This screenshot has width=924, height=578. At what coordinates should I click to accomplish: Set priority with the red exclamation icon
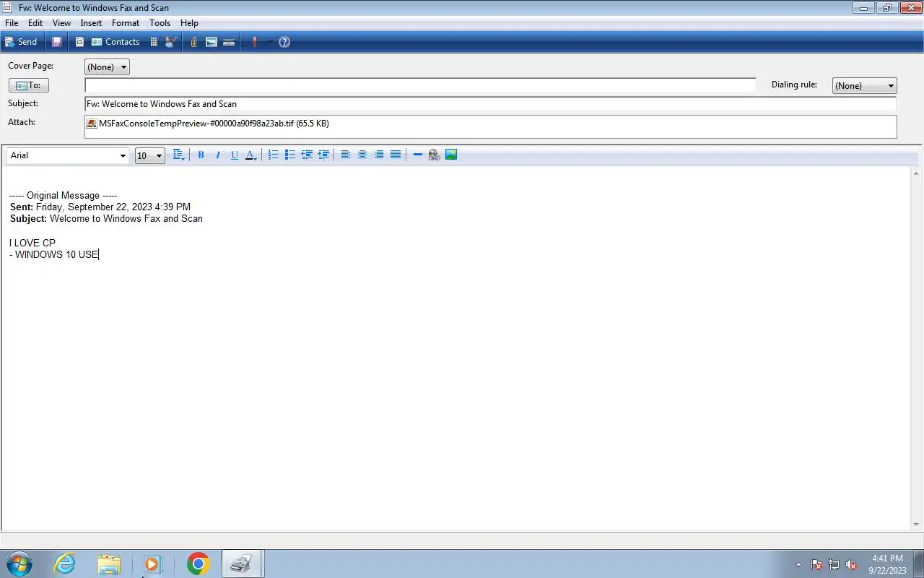click(x=254, y=42)
